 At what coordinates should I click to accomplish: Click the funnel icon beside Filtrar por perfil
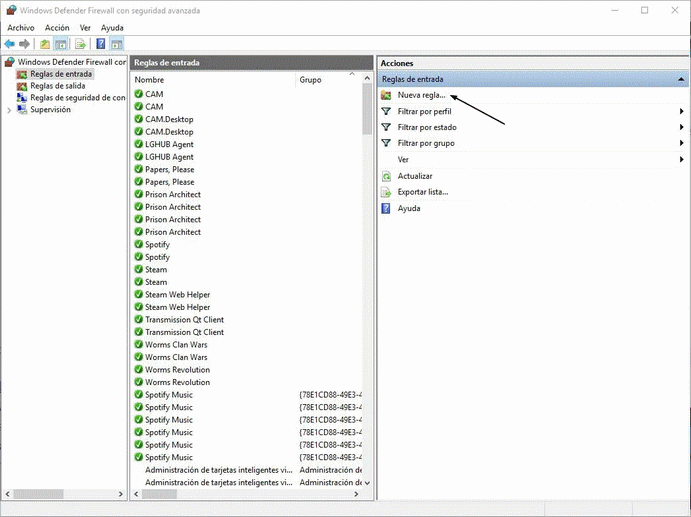386,111
